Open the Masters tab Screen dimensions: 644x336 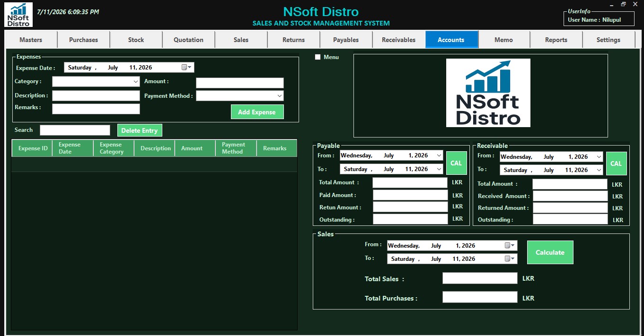31,40
